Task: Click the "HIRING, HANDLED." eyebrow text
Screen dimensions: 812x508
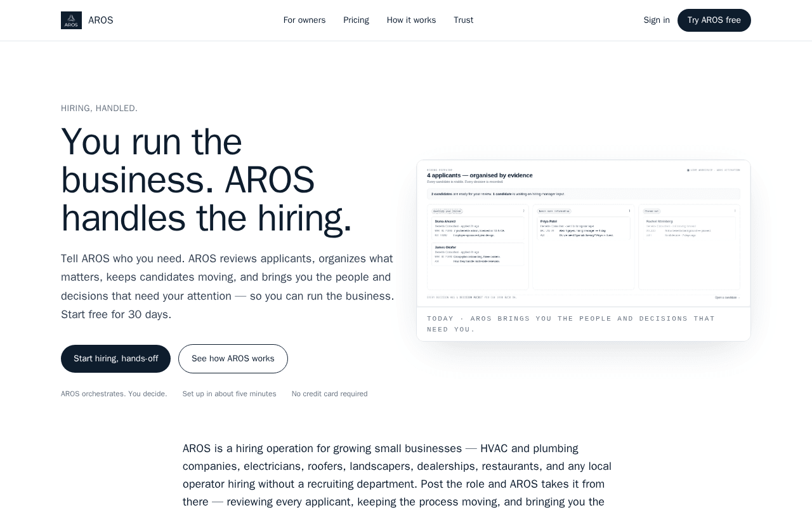Action: click(99, 109)
